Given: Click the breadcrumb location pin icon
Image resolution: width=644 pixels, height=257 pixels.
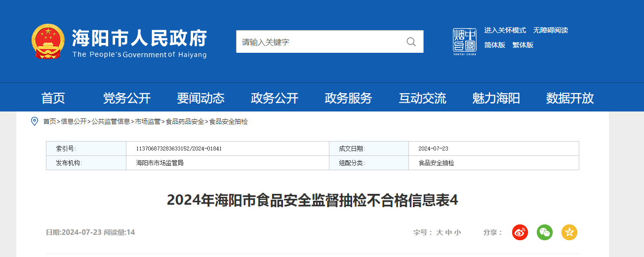Looking at the screenshot, I should point(35,121).
